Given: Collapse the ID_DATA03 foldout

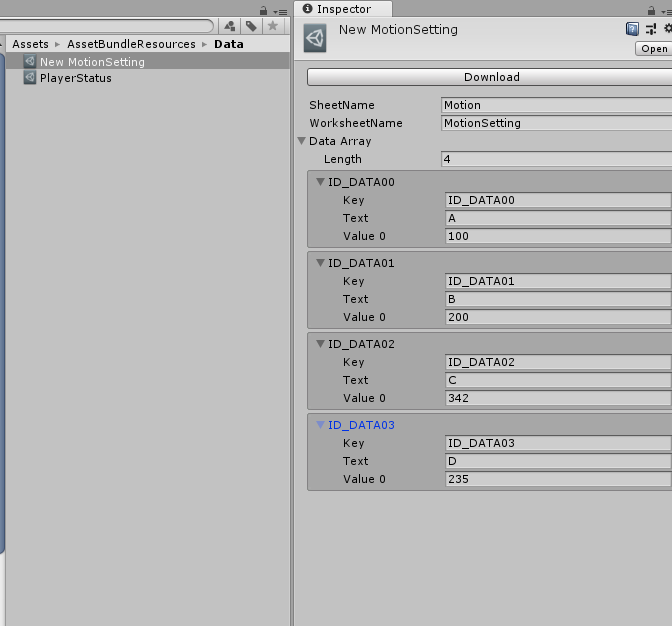Looking at the screenshot, I should [320, 425].
